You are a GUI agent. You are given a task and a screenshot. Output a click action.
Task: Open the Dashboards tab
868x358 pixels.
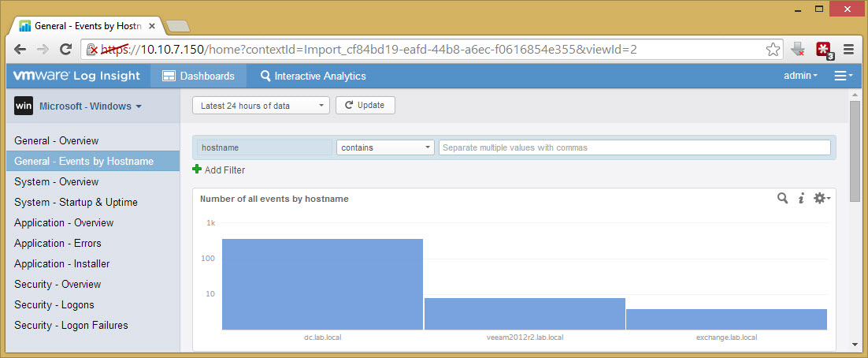pyautogui.click(x=198, y=76)
